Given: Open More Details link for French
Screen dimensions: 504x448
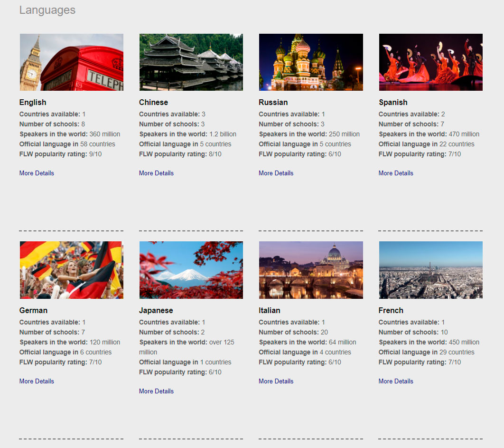Looking at the screenshot, I should pos(396,381).
